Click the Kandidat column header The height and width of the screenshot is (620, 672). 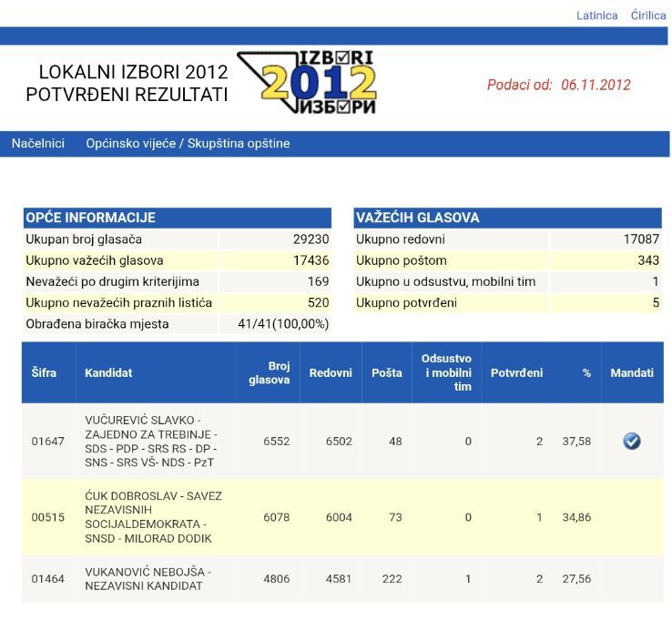click(108, 372)
